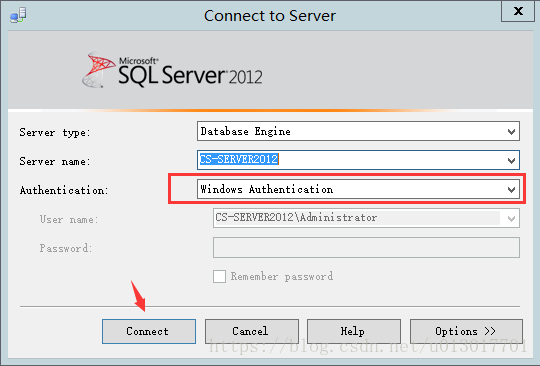Click the User name dropdown arrow
Image resolution: width=540 pixels, height=366 pixels.
point(511,218)
